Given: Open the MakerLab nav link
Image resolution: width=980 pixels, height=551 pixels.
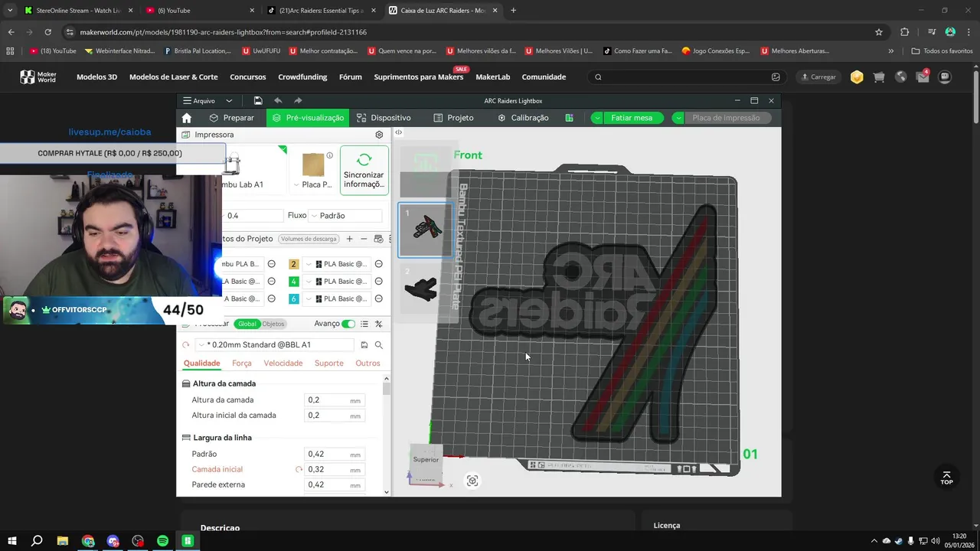Looking at the screenshot, I should click(x=493, y=77).
